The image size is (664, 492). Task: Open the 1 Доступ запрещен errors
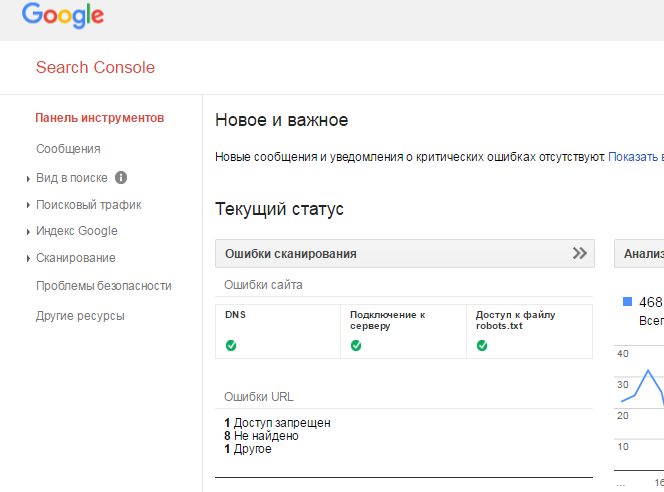pyautogui.click(x=277, y=423)
